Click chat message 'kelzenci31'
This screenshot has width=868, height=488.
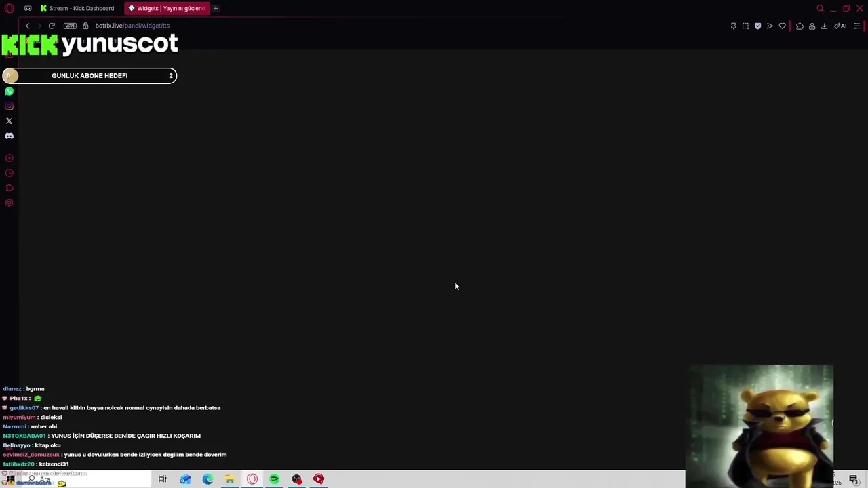[x=54, y=464]
